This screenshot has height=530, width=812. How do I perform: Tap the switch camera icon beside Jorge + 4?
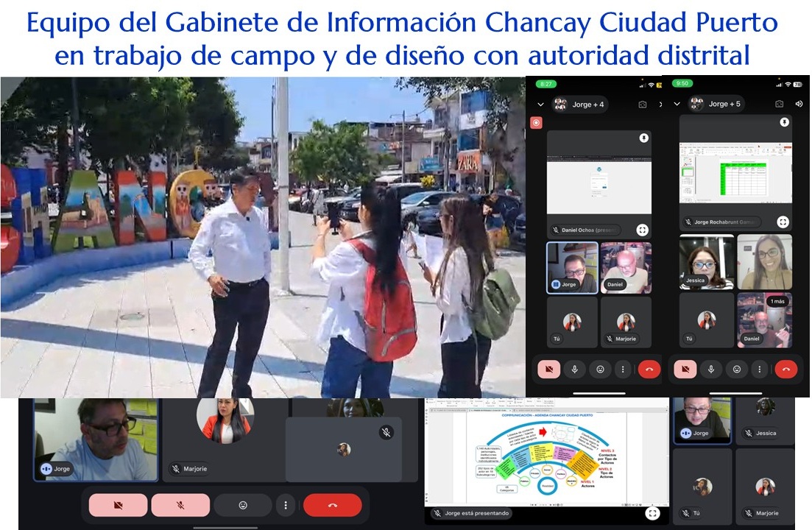pos(642,105)
